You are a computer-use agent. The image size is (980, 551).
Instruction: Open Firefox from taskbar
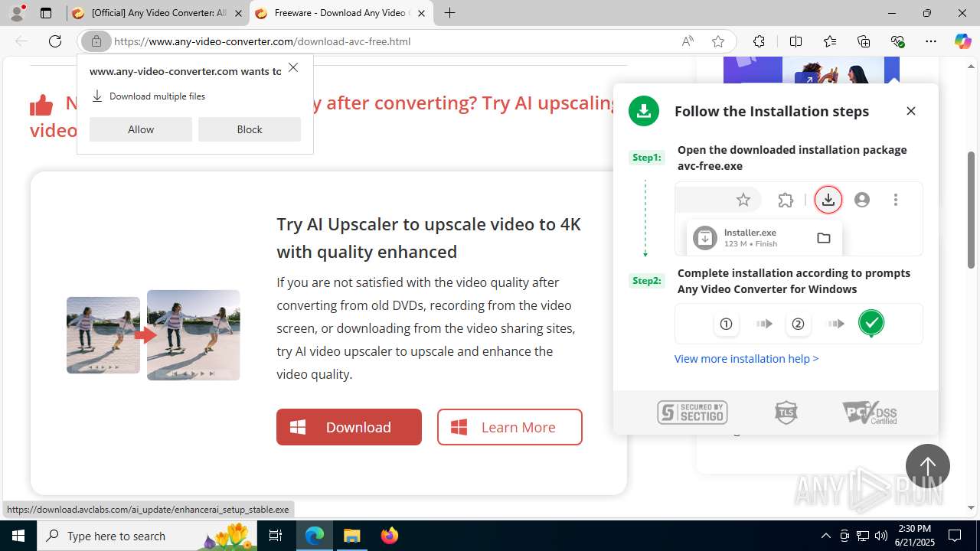coord(390,536)
